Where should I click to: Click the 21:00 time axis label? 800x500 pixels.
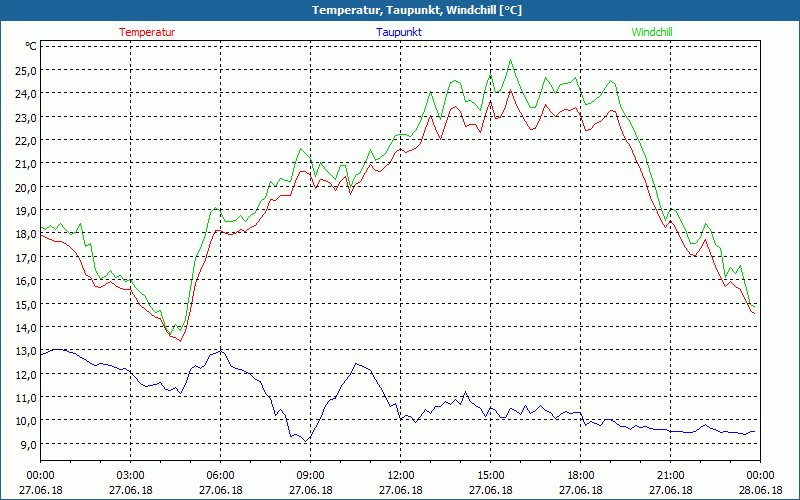pyautogui.click(x=670, y=475)
